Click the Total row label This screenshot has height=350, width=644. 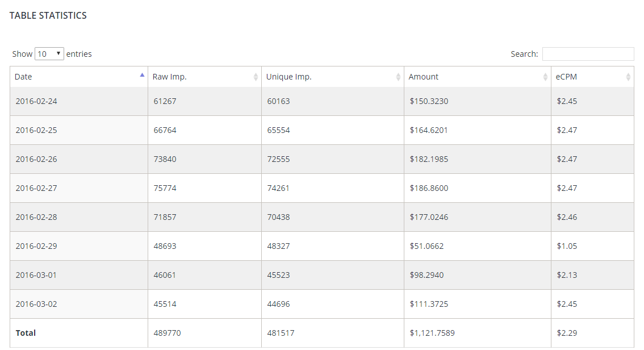pos(26,333)
